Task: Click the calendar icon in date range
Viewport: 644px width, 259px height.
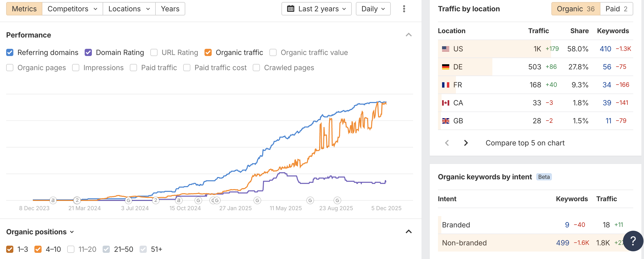Action: click(291, 9)
